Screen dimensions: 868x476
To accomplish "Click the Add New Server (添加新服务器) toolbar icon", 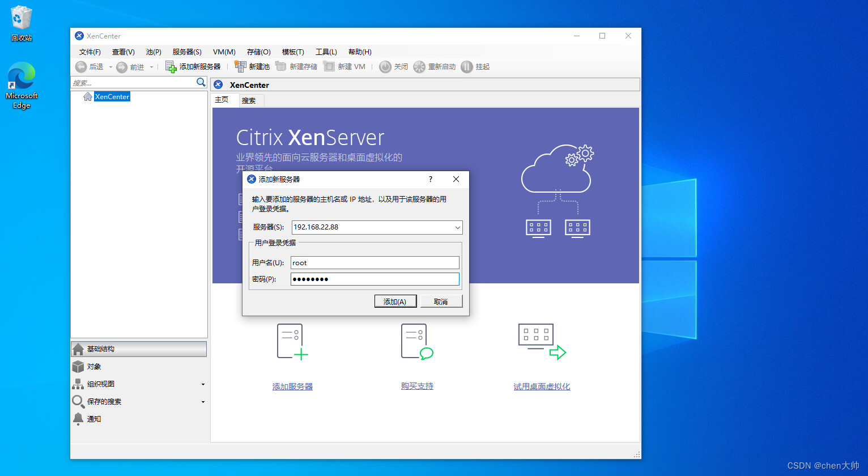I will pyautogui.click(x=171, y=67).
